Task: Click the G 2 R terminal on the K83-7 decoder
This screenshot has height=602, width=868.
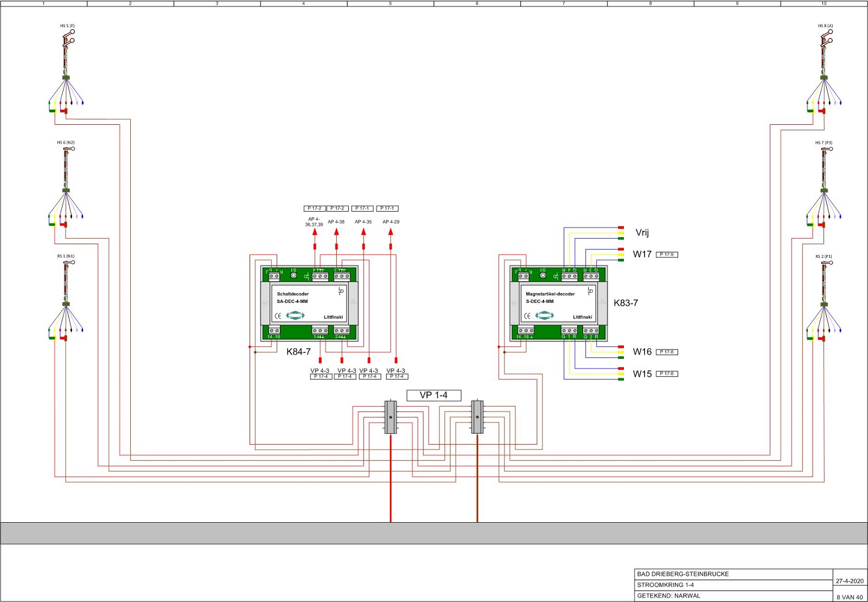Action: (591, 331)
